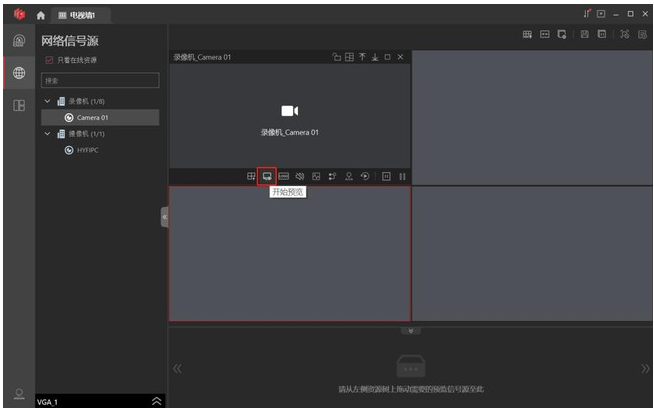
Task: Click the search (搜索) input field
Action: pos(99,80)
